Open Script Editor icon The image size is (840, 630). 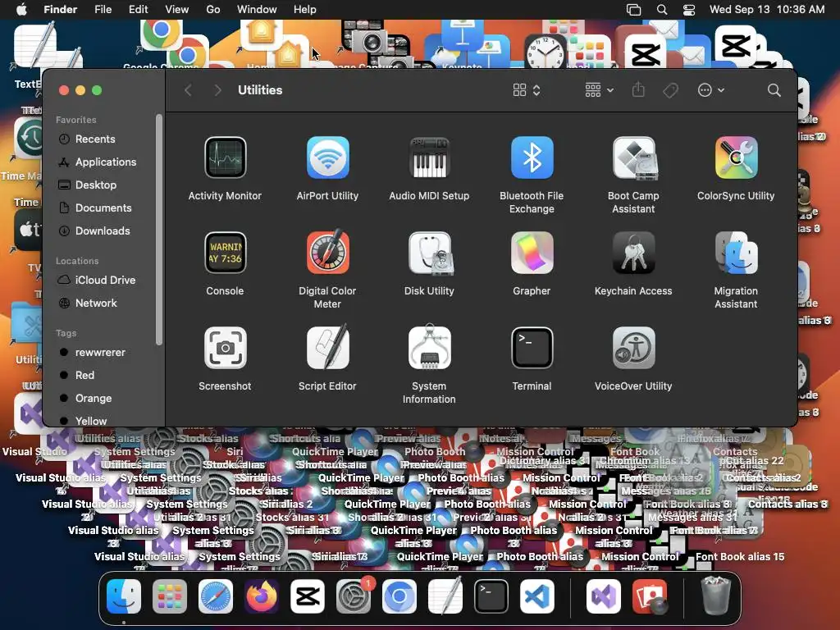coord(327,347)
